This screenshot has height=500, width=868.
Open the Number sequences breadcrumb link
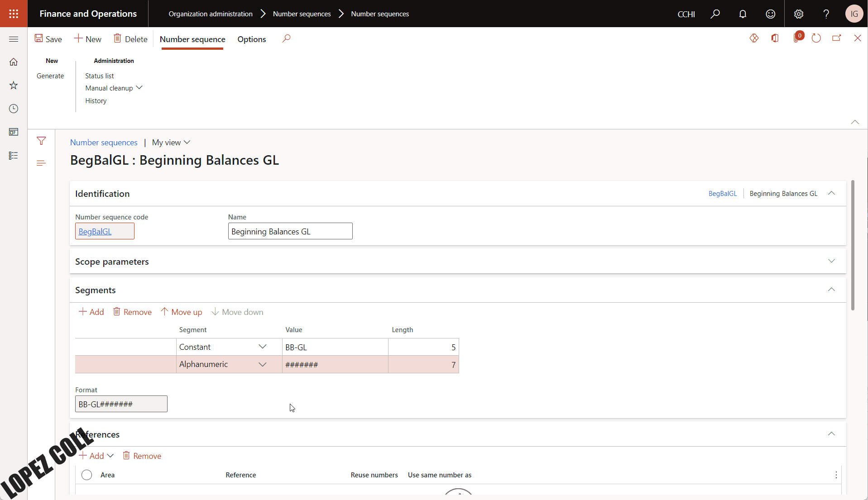(104, 143)
